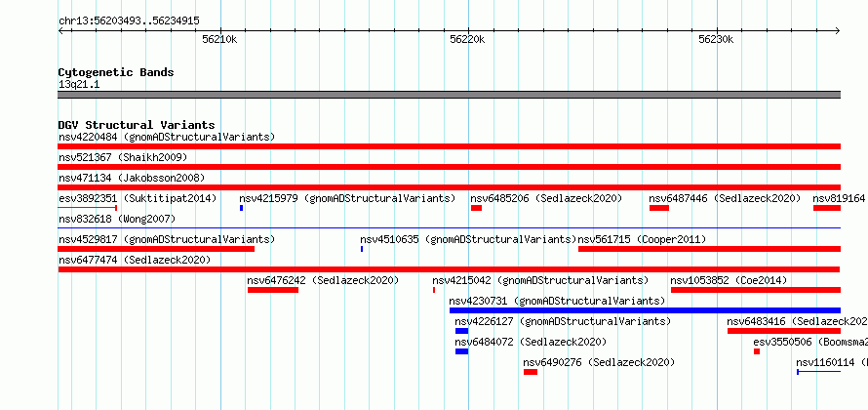Open the esv3550506 variant label

tap(810, 342)
